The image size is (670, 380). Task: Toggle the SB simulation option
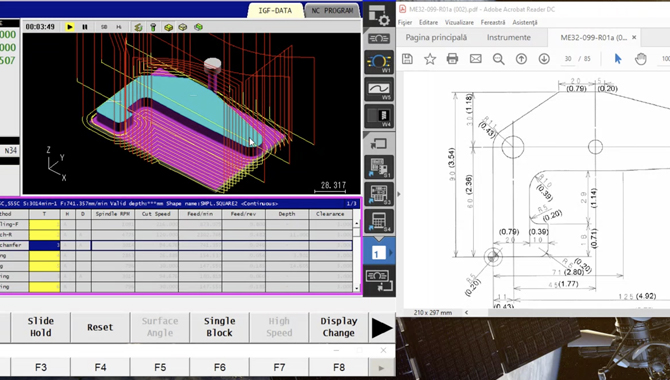tap(104, 27)
